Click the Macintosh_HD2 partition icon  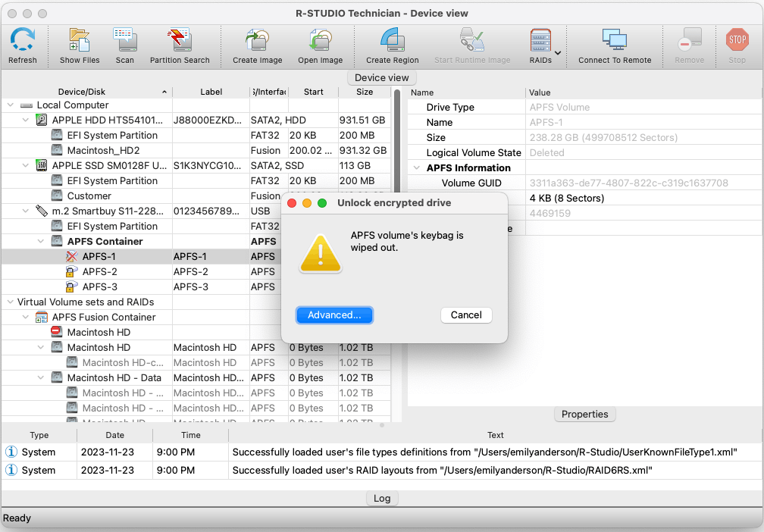click(x=57, y=150)
